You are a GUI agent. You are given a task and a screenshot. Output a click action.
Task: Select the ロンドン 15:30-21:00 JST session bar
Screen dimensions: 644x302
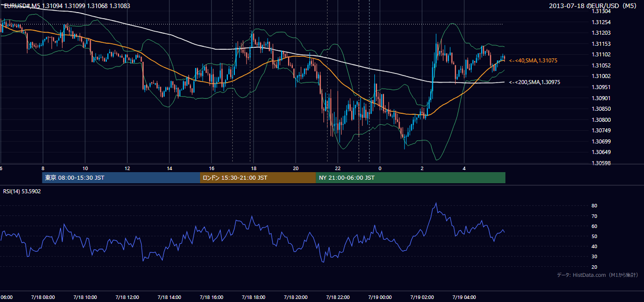258,178
